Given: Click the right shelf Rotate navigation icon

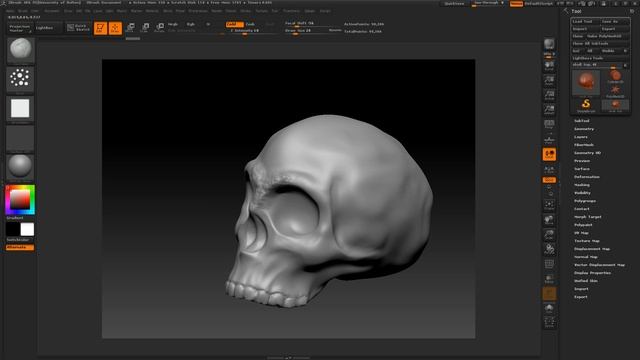Looking at the screenshot, I should click(549, 249).
